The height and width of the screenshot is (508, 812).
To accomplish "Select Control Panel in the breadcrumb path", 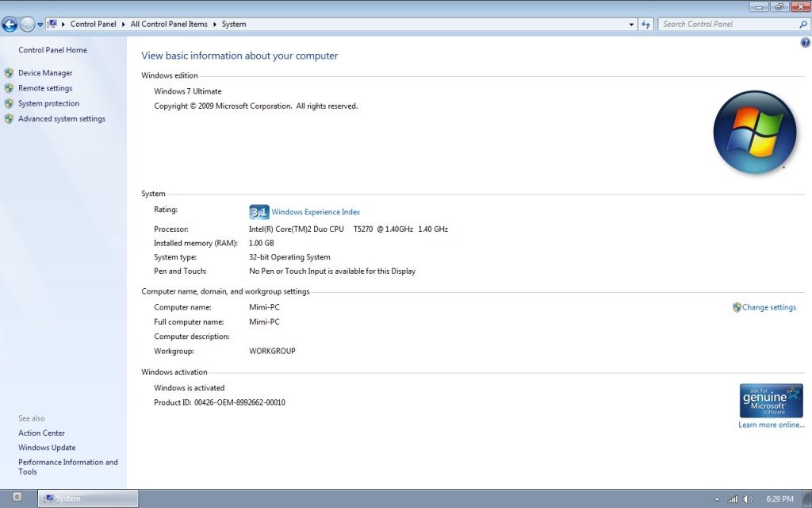I will pos(94,24).
